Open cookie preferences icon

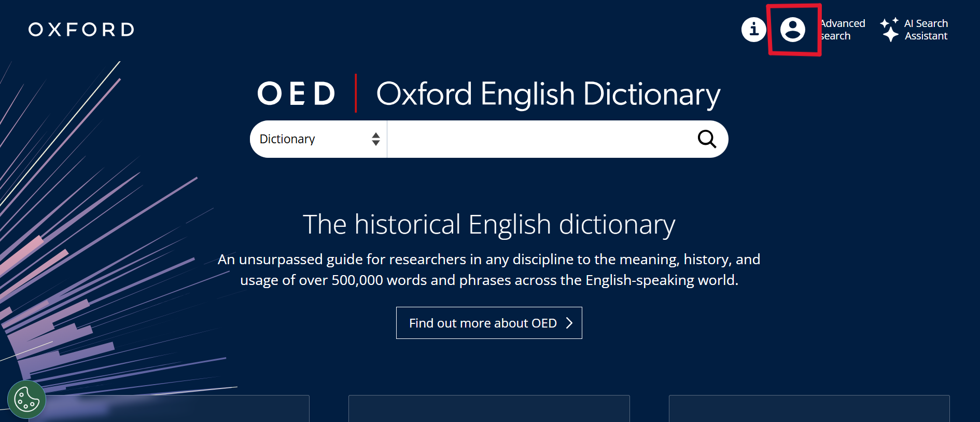pos(26,399)
